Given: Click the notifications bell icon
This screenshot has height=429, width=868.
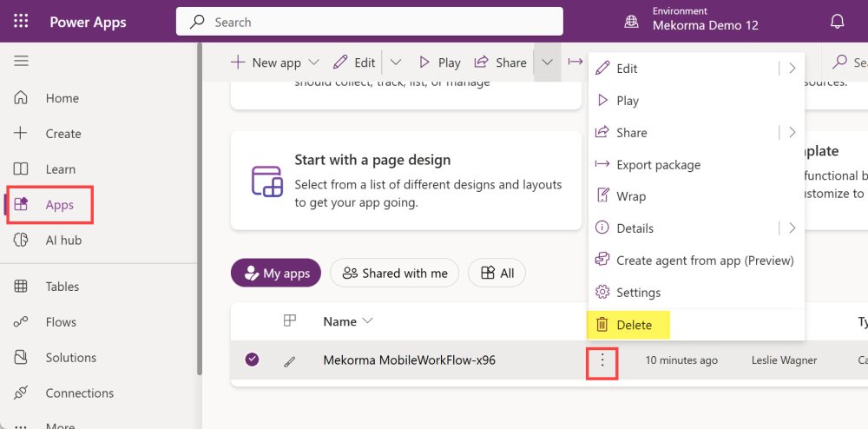Looking at the screenshot, I should [x=838, y=22].
